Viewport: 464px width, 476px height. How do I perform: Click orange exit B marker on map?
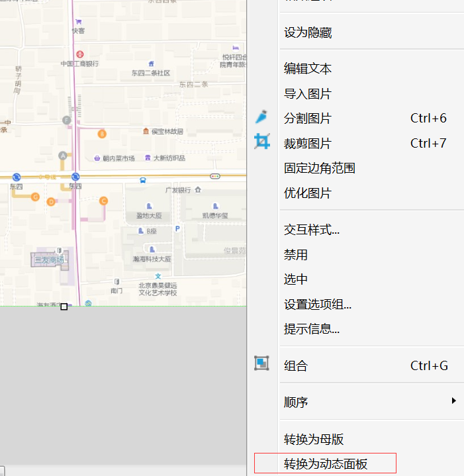(102, 134)
